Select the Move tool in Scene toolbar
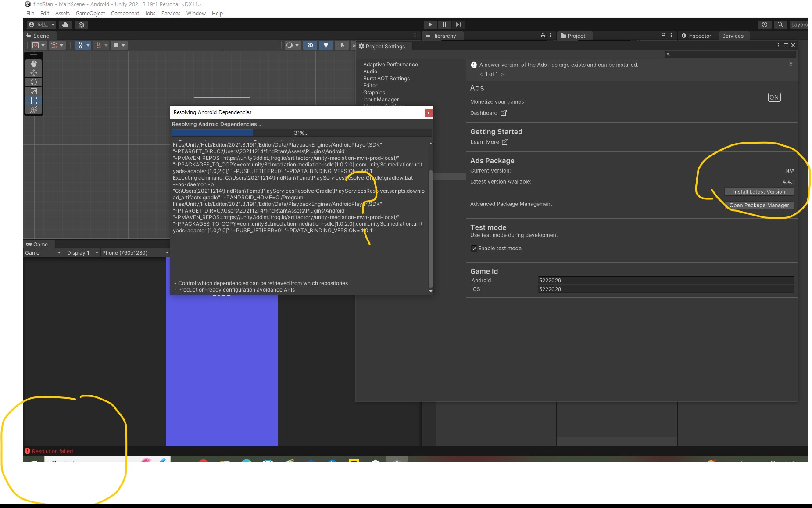Image resolution: width=812 pixels, height=508 pixels. (x=34, y=73)
